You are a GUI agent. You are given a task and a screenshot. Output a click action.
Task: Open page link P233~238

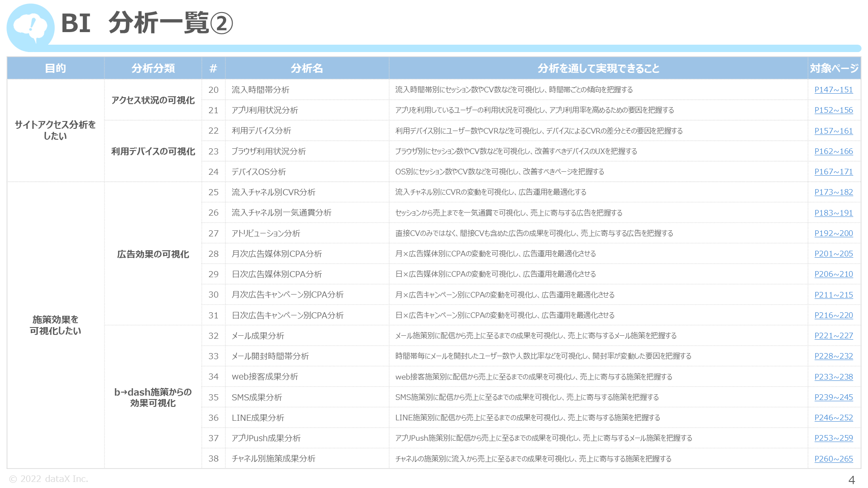833,377
